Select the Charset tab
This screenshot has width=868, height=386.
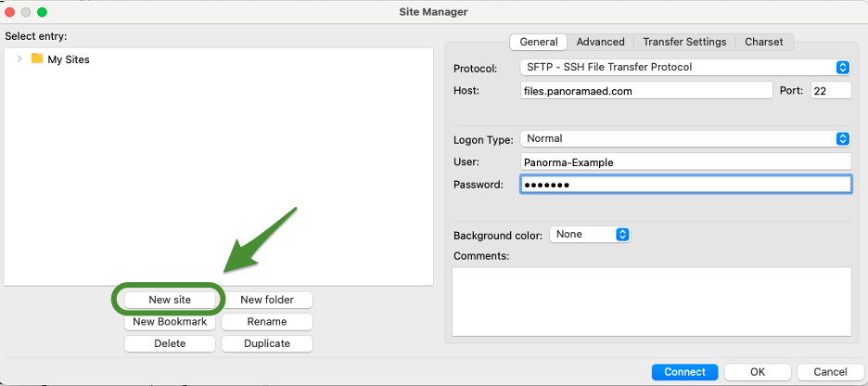tap(764, 42)
